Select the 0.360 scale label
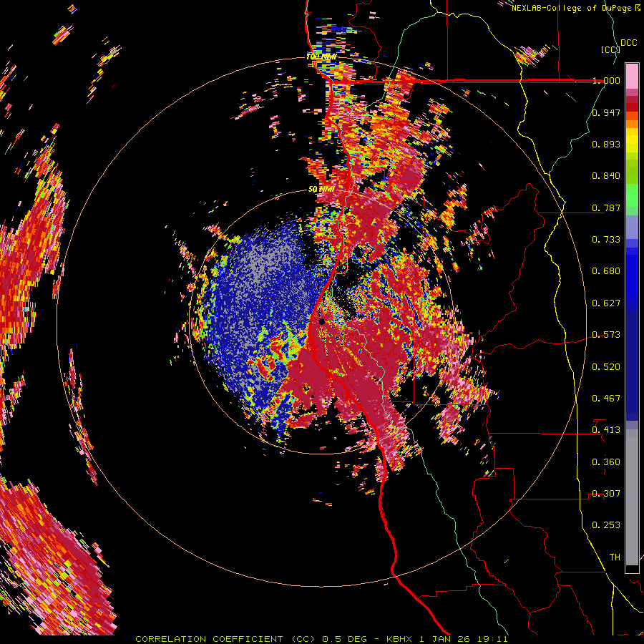 (x=606, y=462)
